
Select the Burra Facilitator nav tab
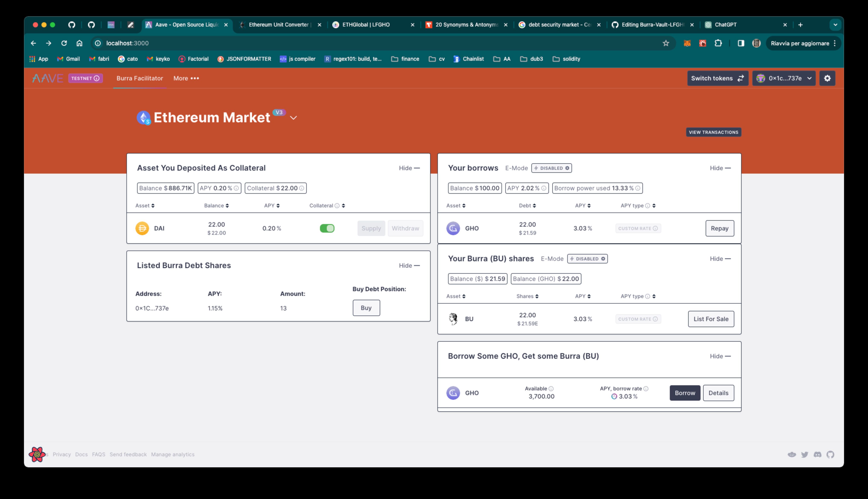pyautogui.click(x=140, y=78)
